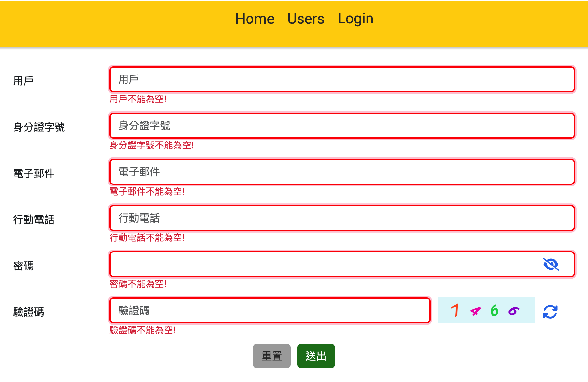This screenshot has height=382, width=588.
Task: Click the 驗證碼 label on the left
Action: pyautogui.click(x=29, y=312)
